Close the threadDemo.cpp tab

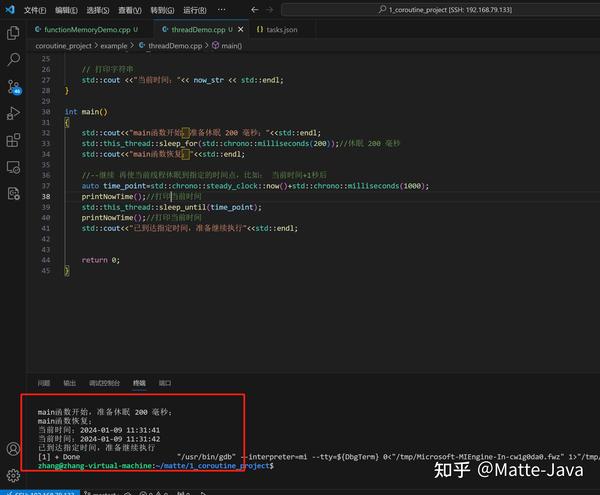(x=241, y=29)
